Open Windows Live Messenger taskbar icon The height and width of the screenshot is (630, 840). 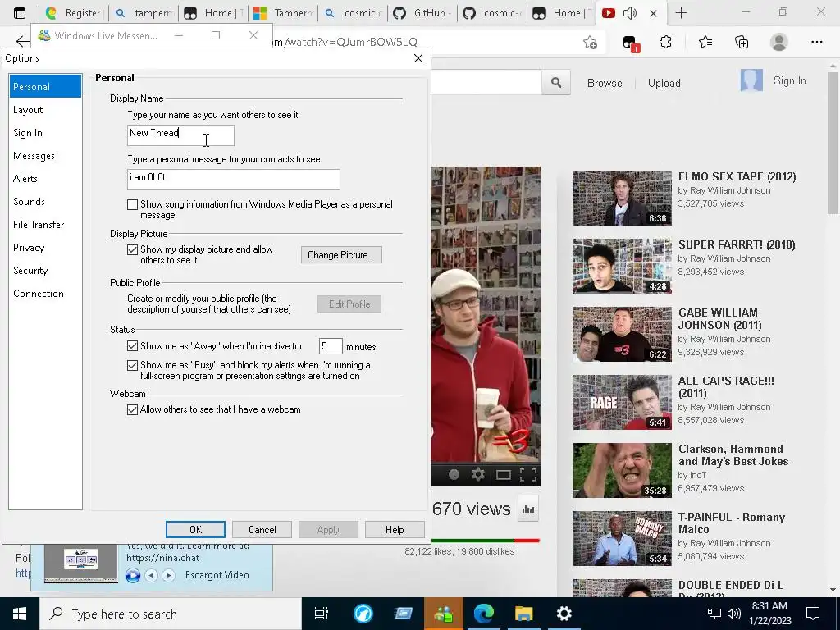coord(444,614)
